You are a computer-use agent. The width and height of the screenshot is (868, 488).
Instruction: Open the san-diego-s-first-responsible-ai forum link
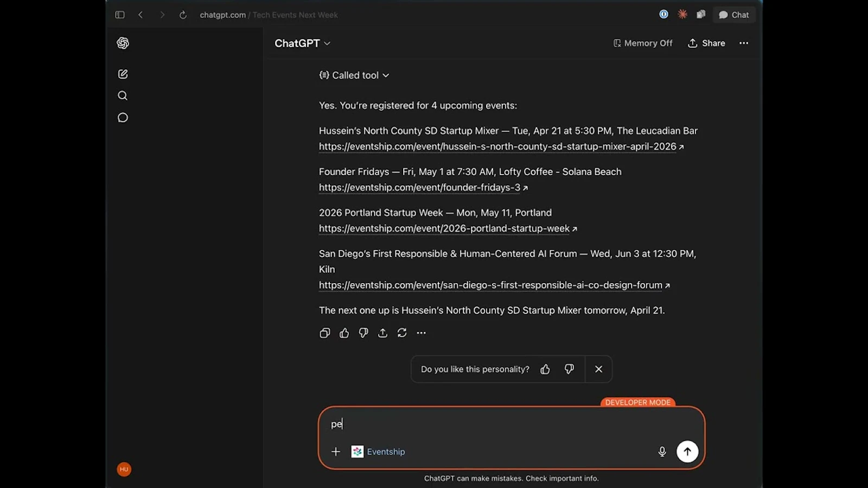tap(494, 285)
